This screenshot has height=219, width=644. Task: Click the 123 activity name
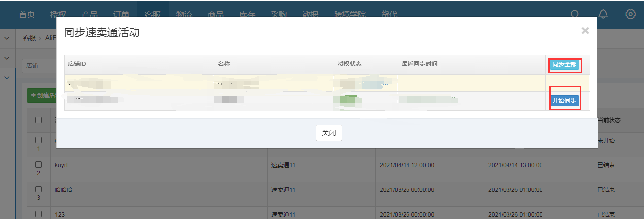click(x=60, y=215)
